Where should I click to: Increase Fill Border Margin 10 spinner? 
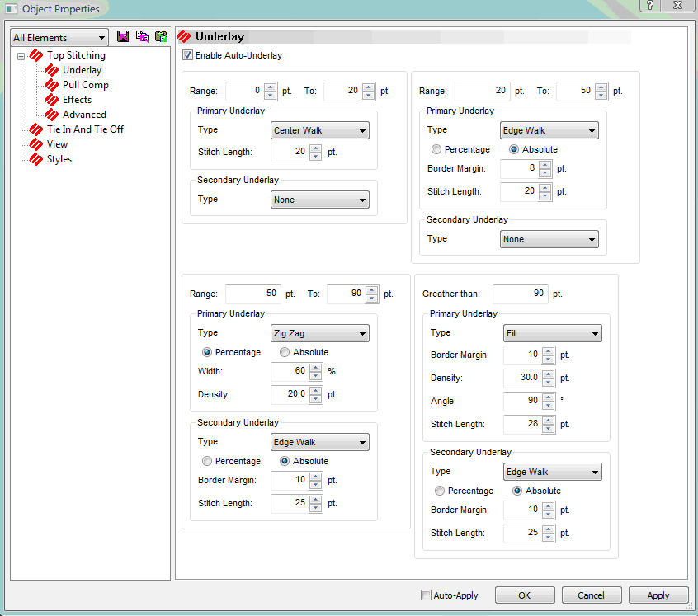pos(549,351)
